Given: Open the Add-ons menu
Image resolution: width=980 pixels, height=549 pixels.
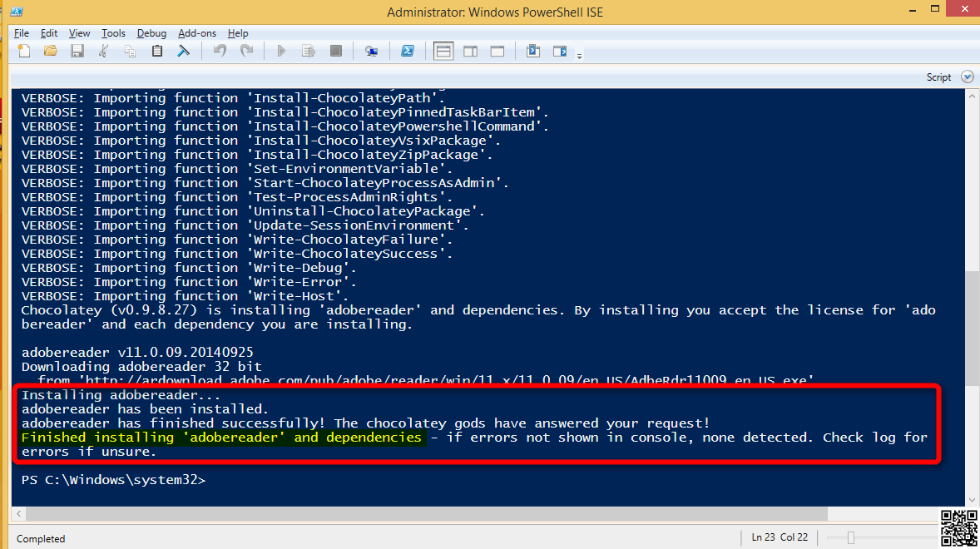Looking at the screenshot, I should (197, 33).
